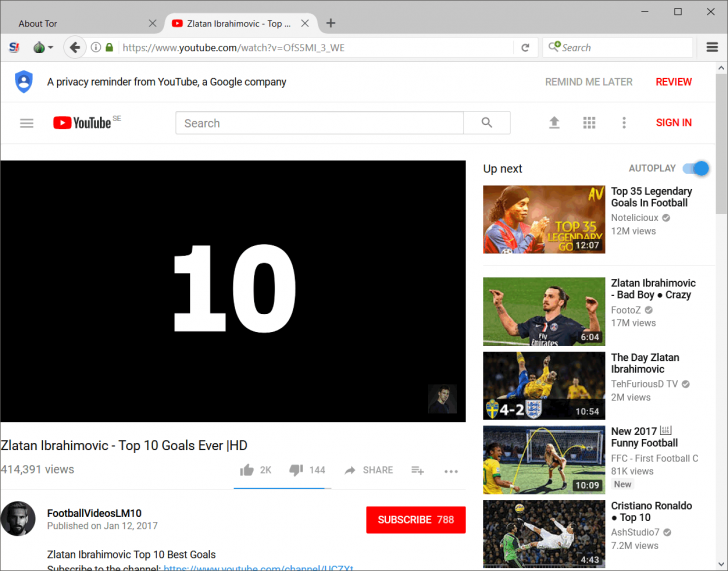Open New 2017 Funny Football title
Viewport: 728px width, 571px height.
[x=644, y=437]
